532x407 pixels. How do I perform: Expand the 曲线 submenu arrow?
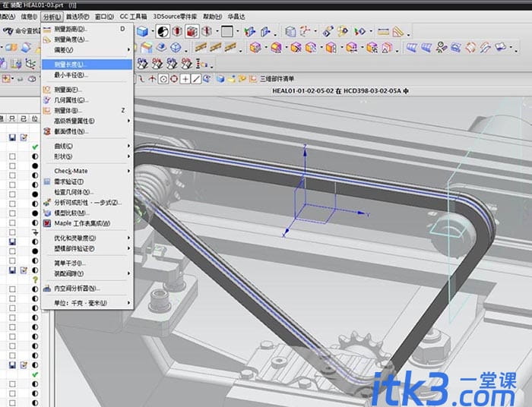128,146
